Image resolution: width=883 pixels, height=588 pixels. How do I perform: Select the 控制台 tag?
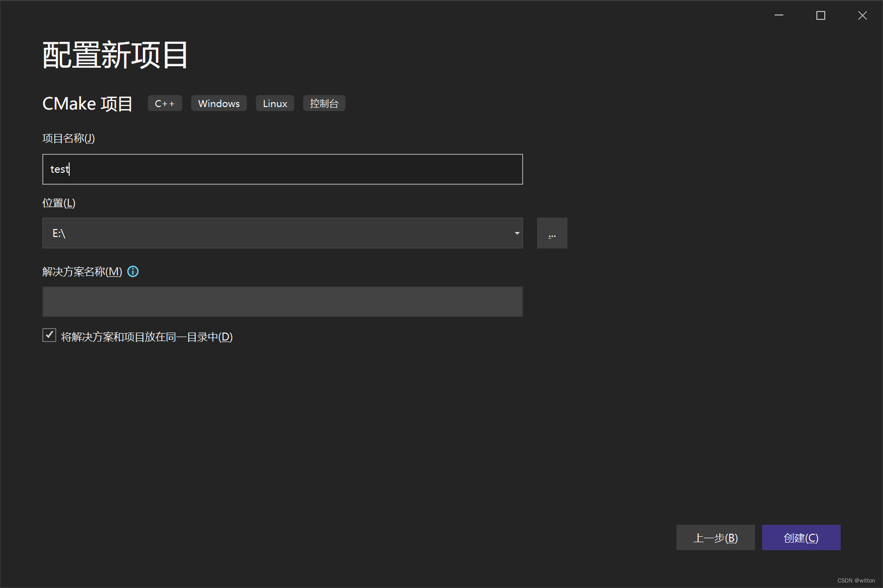click(x=324, y=103)
